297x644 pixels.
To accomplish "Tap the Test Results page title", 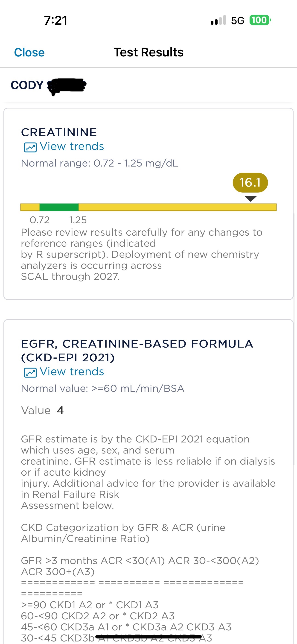I will pyautogui.click(x=148, y=53).
